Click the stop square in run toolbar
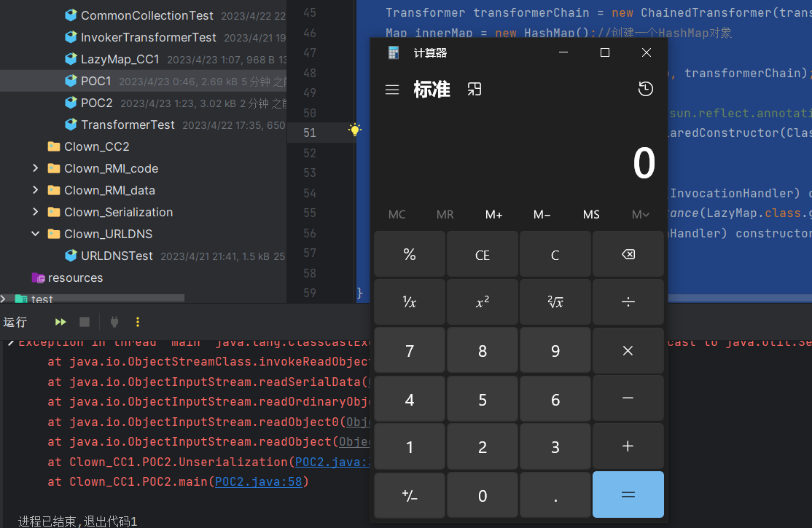Image resolution: width=812 pixels, height=528 pixels. coord(85,322)
